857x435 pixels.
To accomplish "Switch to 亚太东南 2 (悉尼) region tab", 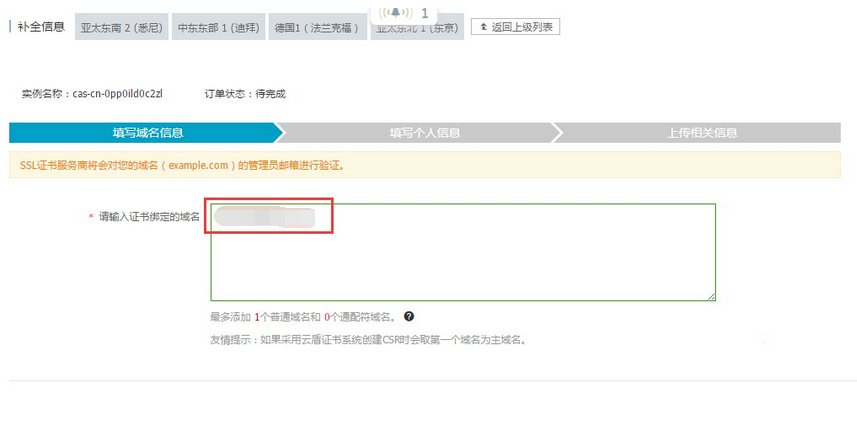I will coord(120,28).
